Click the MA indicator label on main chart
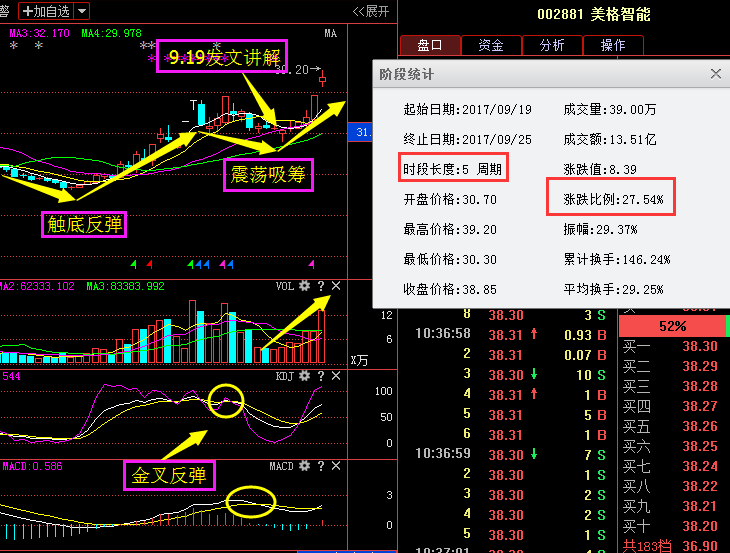This screenshot has width=730, height=553. coord(330,34)
